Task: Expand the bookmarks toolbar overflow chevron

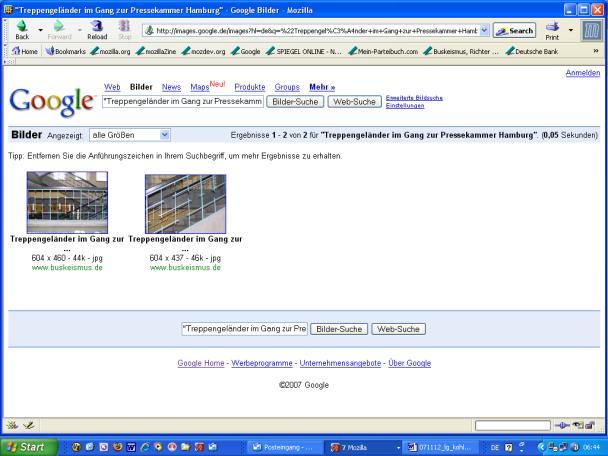Action: point(596,51)
